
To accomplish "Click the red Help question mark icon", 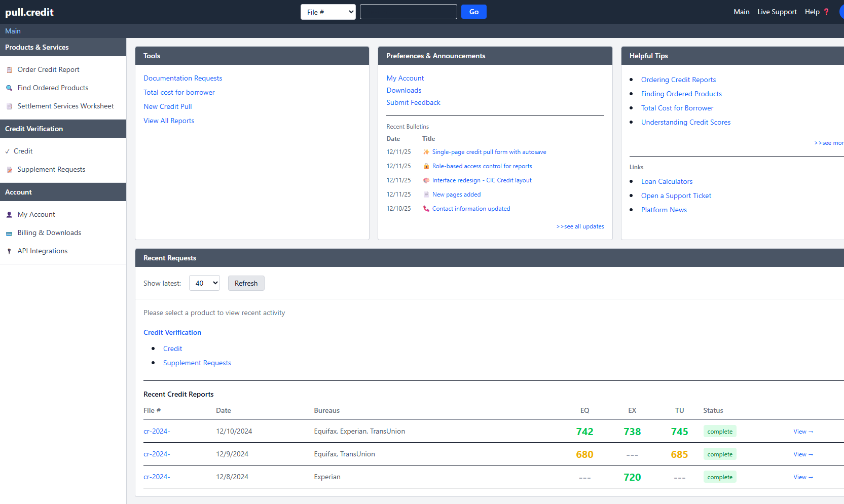I will 826,11.
